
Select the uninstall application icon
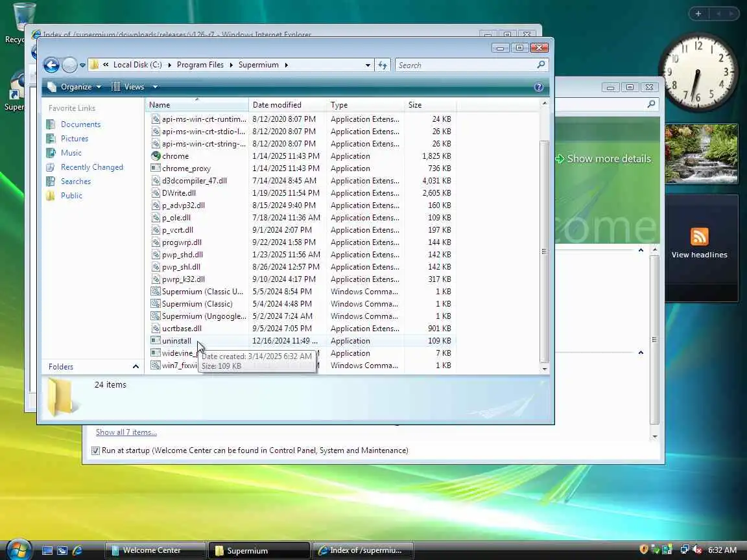coord(156,340)
